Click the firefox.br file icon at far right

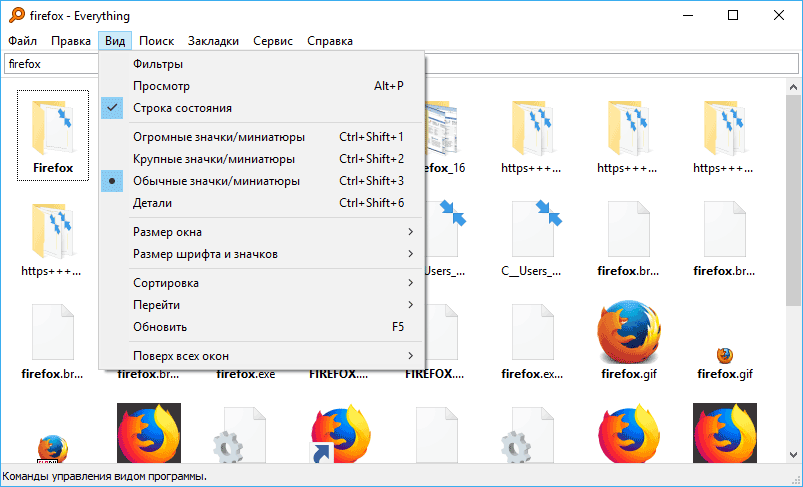(x=725, y=230)
